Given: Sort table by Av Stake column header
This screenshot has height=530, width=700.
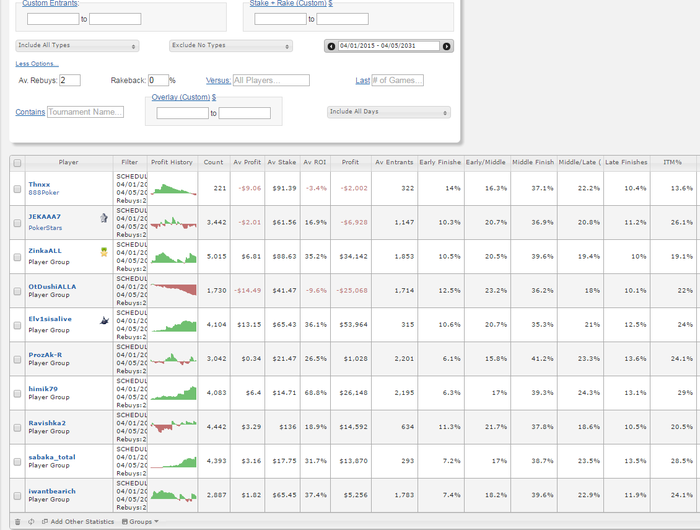Looking at the screenshot, I should point(282,163).
